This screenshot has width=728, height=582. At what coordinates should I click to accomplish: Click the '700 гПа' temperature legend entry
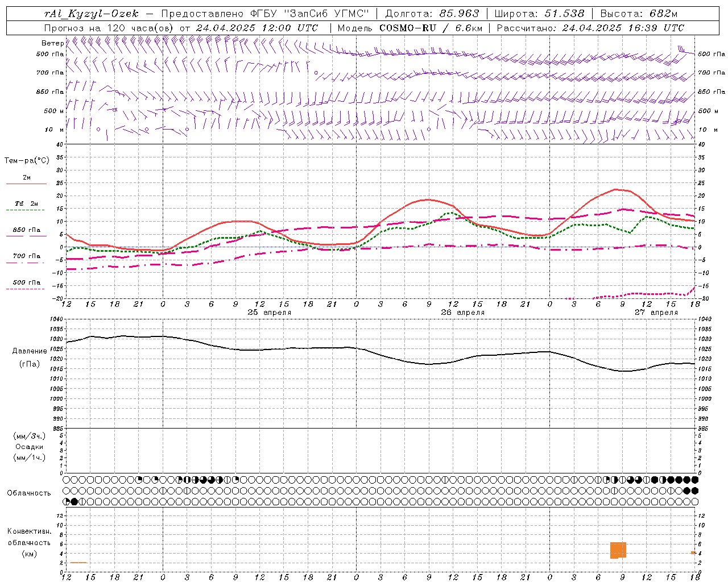26,256
